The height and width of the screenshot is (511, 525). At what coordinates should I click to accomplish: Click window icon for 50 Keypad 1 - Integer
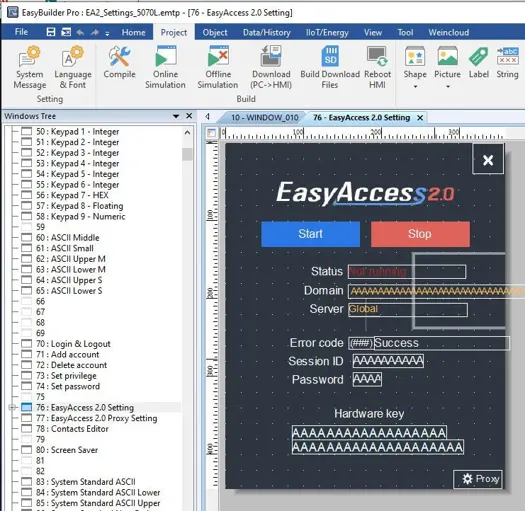pyautogui.click(x=26, y=131)
